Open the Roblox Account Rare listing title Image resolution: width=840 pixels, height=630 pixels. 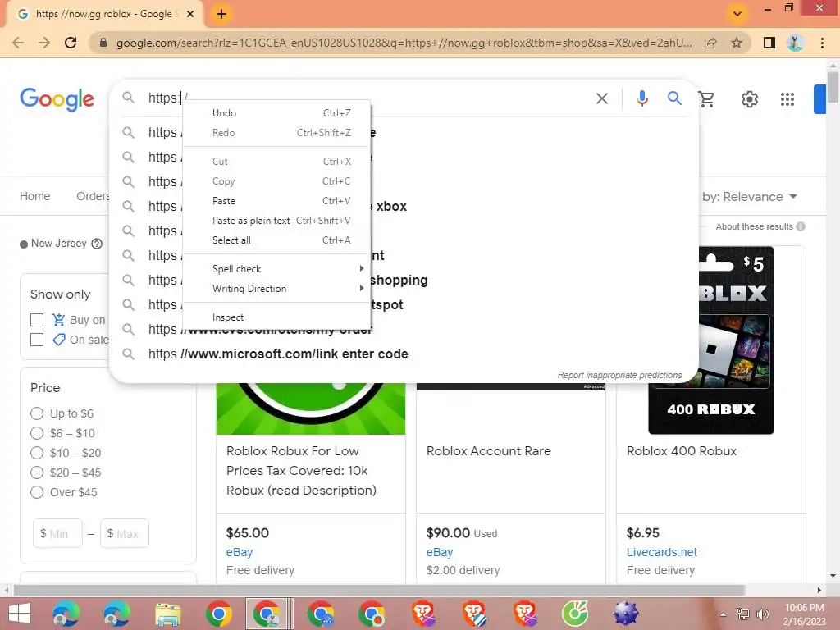[489, 451]
